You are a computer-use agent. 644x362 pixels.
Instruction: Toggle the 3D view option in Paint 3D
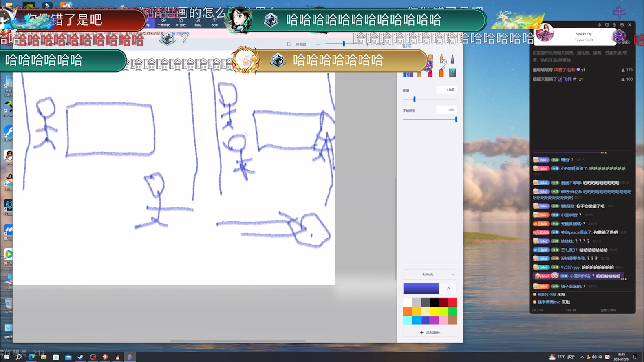click(297, 44)
